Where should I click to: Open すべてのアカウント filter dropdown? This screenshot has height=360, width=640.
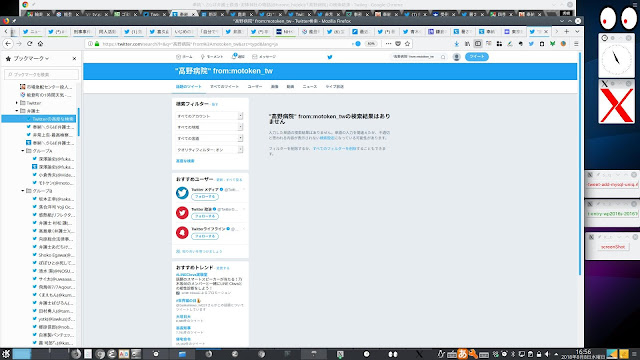coord(209,116)
